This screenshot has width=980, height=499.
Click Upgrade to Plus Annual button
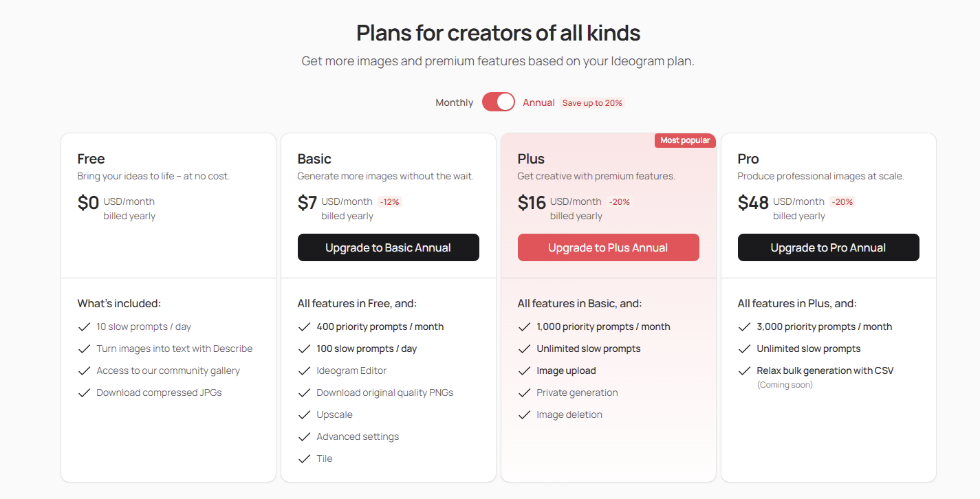608,247
